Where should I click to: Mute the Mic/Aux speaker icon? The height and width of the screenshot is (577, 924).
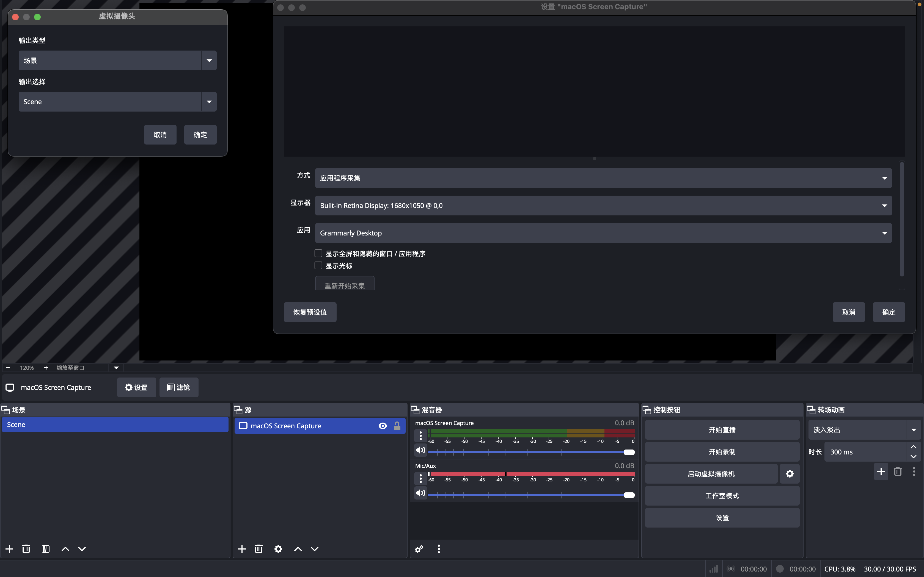coord(420,493)
